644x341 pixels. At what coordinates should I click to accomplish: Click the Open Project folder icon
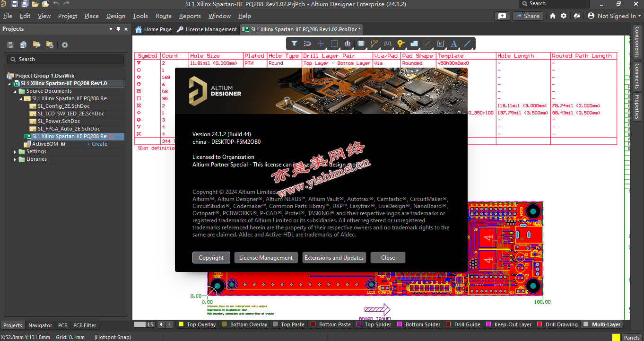click(35, 4)
